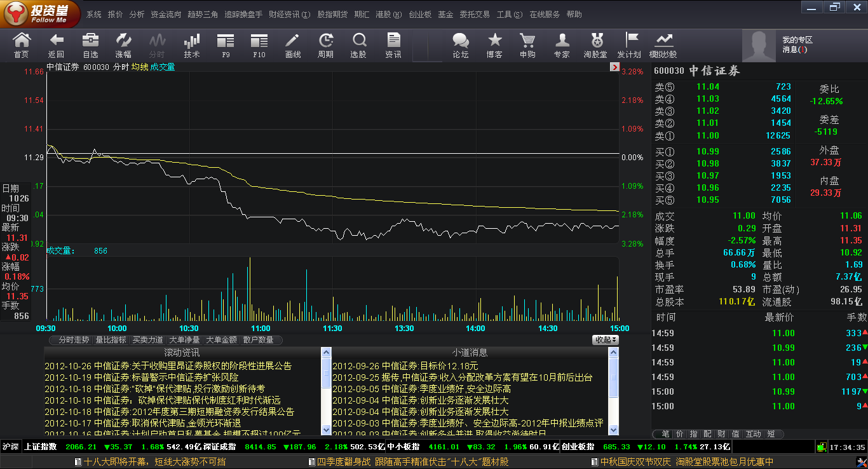The height and width of the screenshot is (469, 868).
Task: Open 涨幅 ranking icon
Action: tap(123, 45)
